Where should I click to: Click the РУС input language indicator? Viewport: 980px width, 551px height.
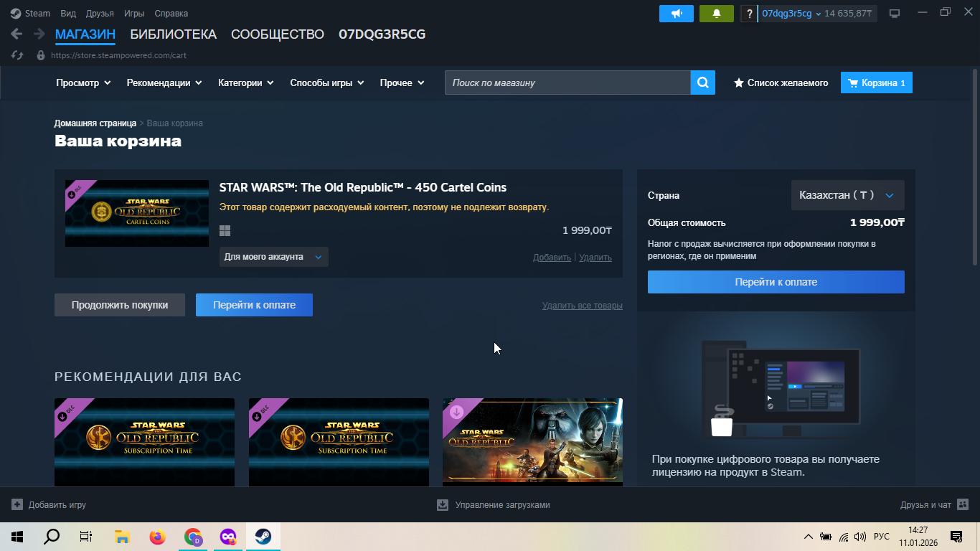tap(882, 537)
